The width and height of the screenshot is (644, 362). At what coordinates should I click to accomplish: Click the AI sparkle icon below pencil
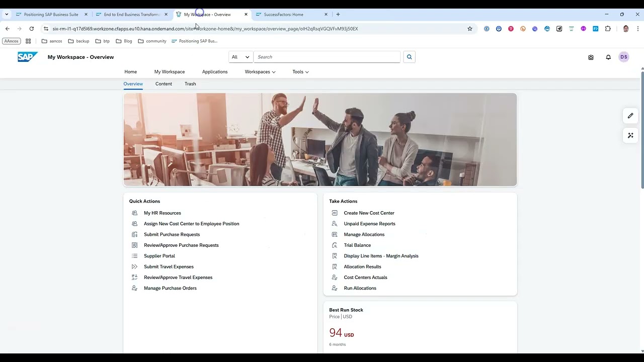click(x=630, y=135)
